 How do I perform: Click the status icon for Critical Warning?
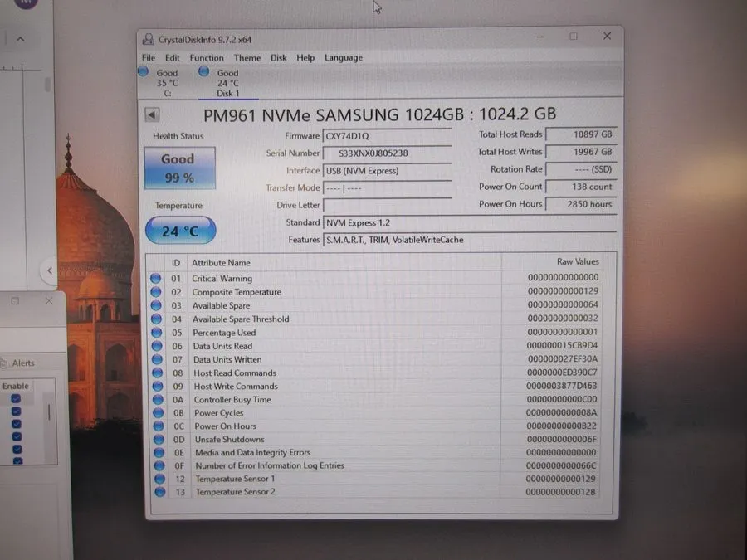[155, 278]
